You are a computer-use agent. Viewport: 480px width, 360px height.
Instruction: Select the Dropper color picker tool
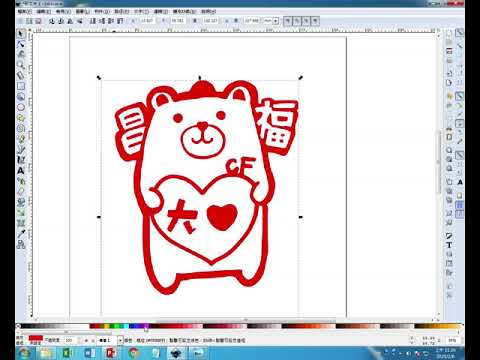click(21, 234)
